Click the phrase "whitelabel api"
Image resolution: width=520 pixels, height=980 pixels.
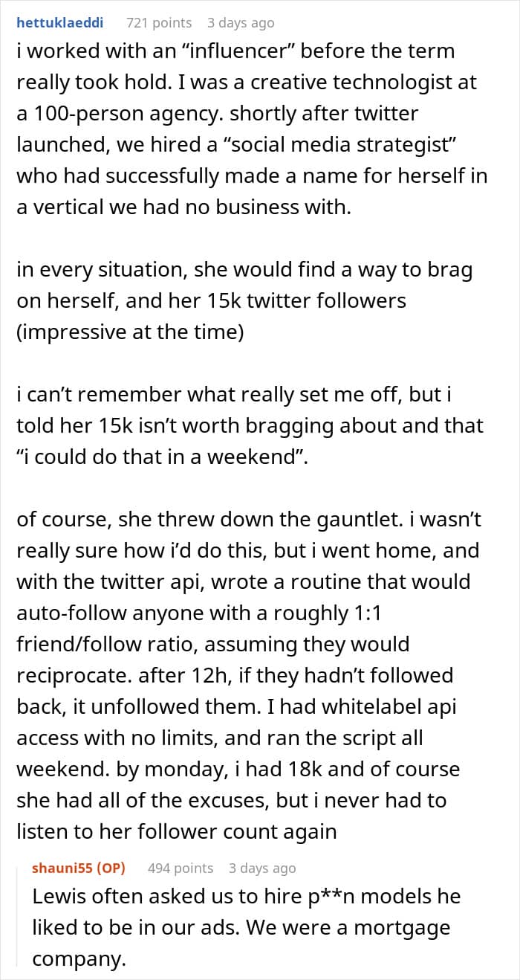click(x=391, y=706)
